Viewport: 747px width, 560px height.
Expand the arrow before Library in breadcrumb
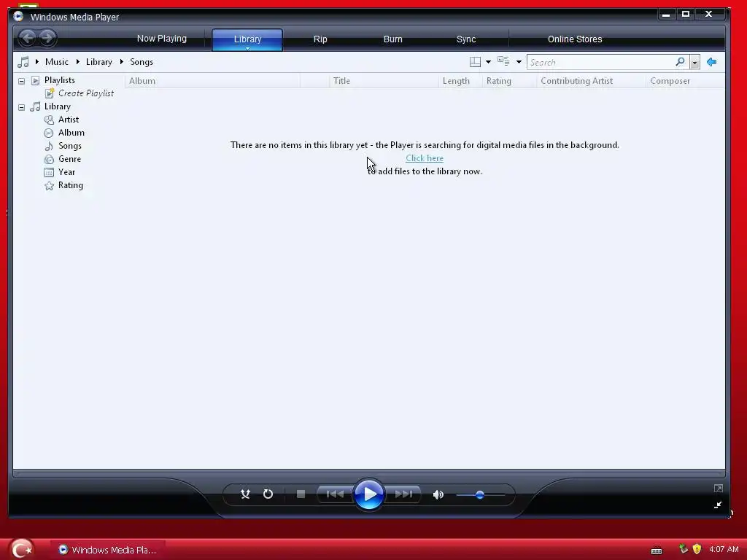click(x=78, y=62)
